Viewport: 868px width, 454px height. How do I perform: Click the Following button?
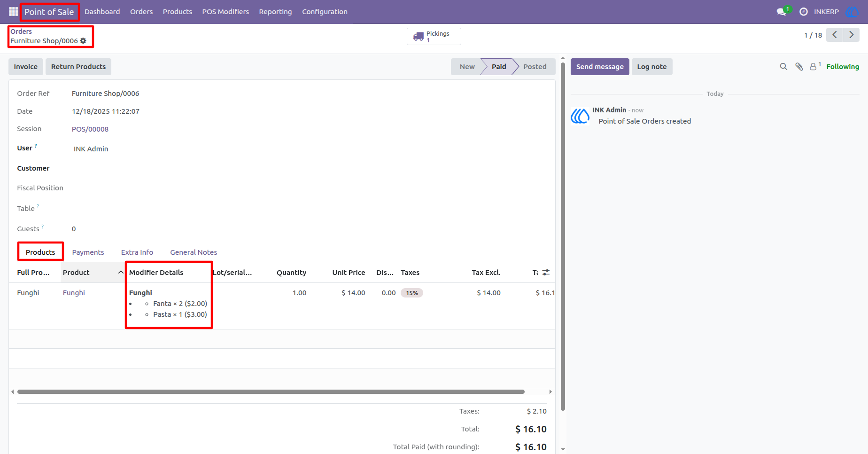(x=843, y=67)
